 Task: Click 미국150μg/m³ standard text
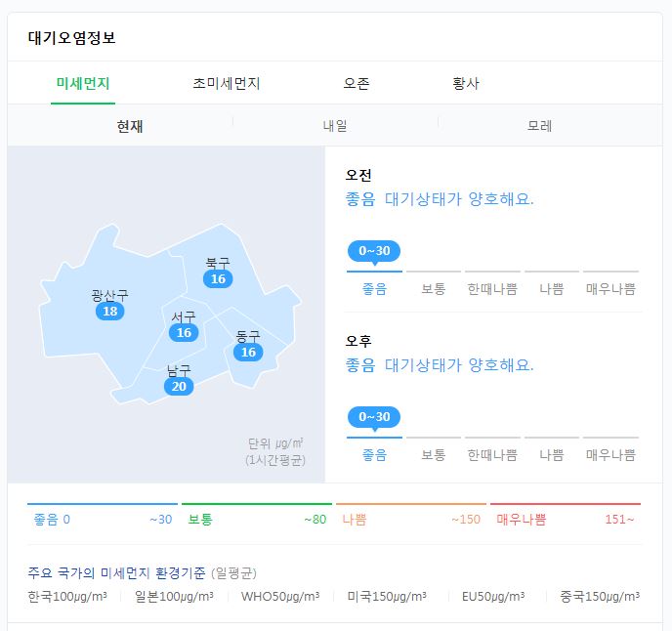tap(387, 596)
